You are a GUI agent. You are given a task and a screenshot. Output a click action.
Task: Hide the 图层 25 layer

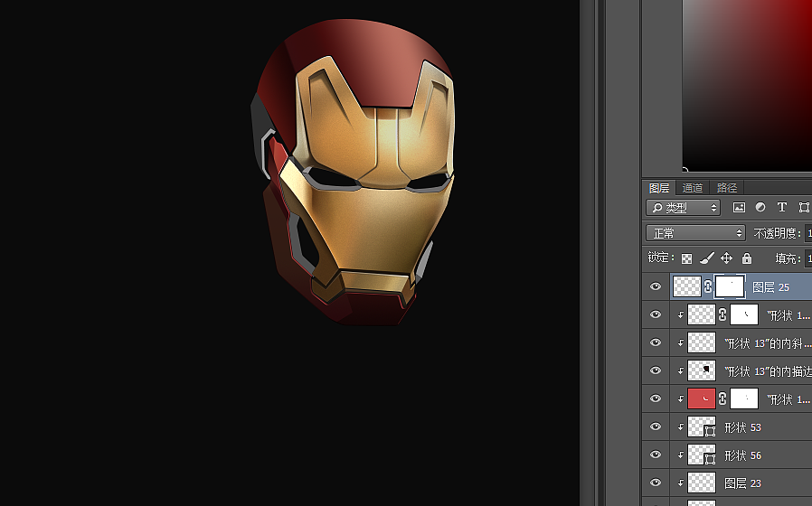(656, 286)
